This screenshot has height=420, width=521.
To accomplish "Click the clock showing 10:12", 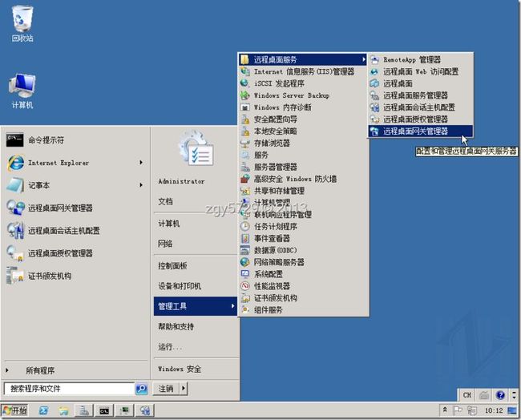I will click(x=494, y=410).
